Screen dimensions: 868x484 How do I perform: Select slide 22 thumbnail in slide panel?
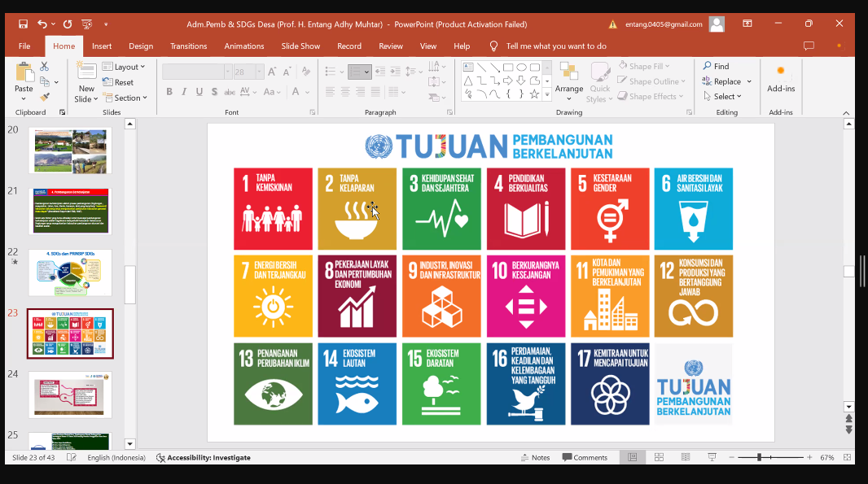(70, 273)
